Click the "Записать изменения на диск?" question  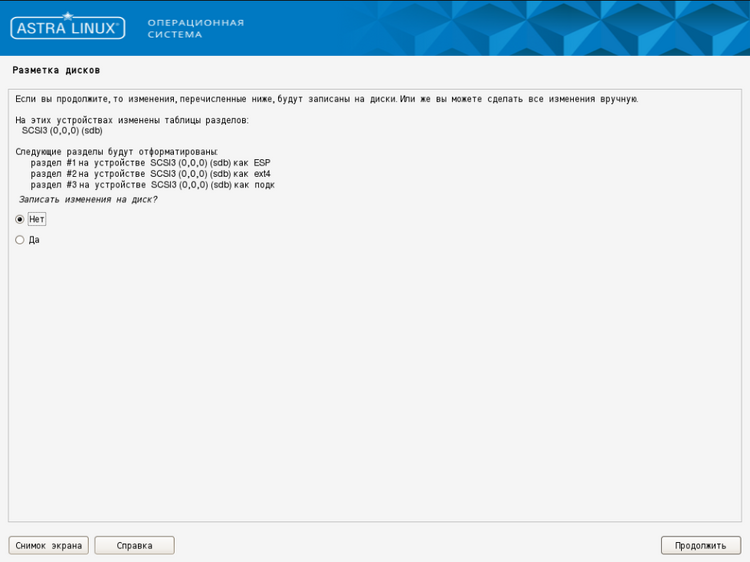click(88, 200)
